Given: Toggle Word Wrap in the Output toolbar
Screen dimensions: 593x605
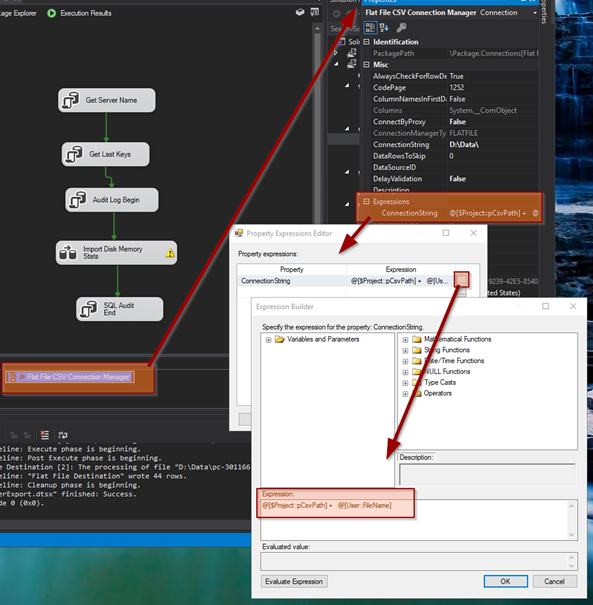Looking at the screenshot, I should [63, 435].
